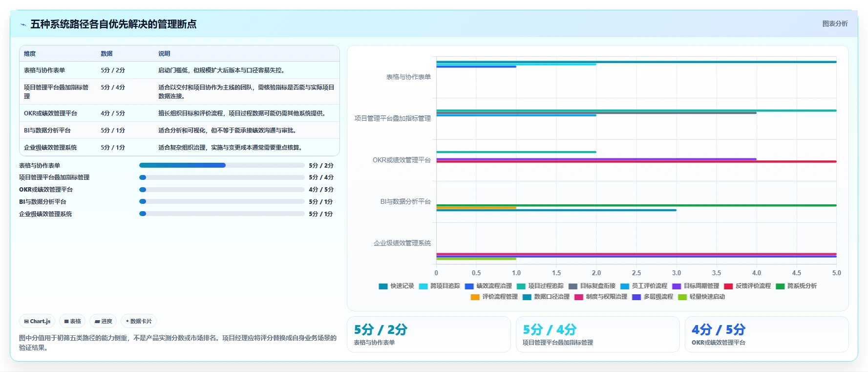Open the 图表分析 label in header

[x=835, y=23]
